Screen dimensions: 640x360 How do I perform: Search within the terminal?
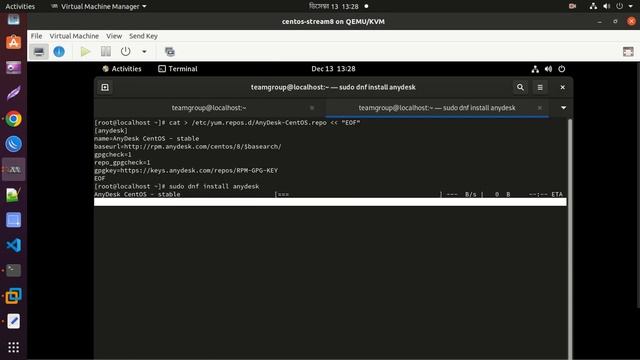(520, 87)
